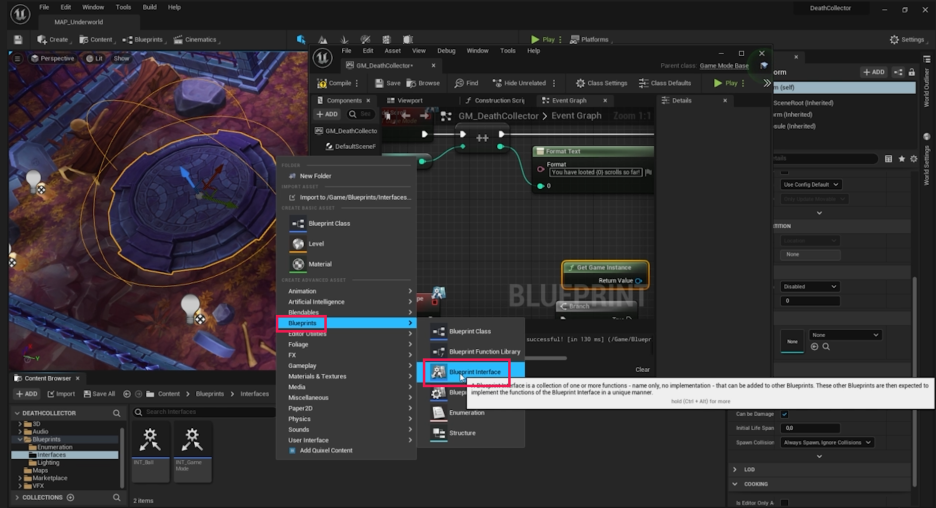Open the Disabled dropdown in Details

(x=810, y=287)
